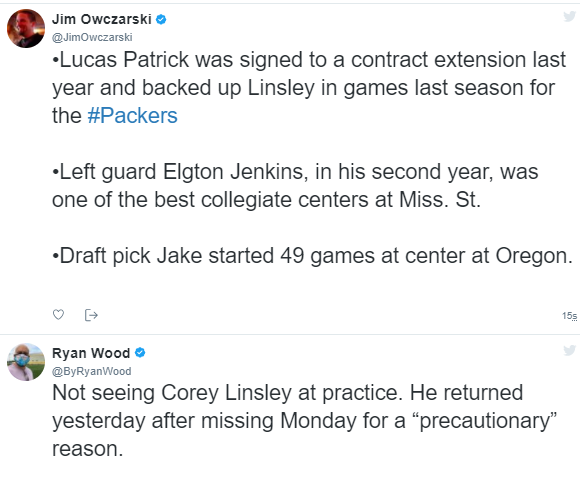Click Ryan Wood's verified badge
The image size is (580, 484).
[140, 353]
